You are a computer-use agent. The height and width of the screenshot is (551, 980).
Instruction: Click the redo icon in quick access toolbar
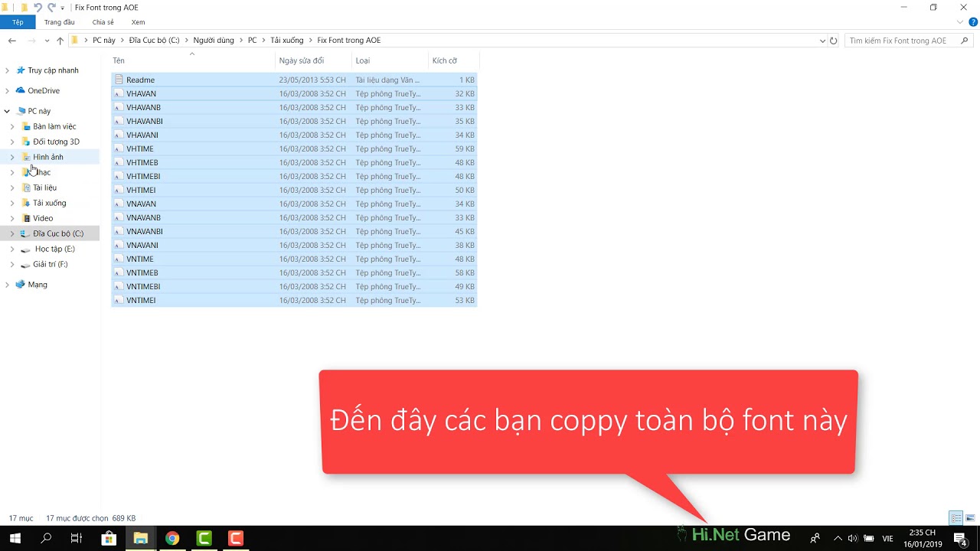[51, 8]
